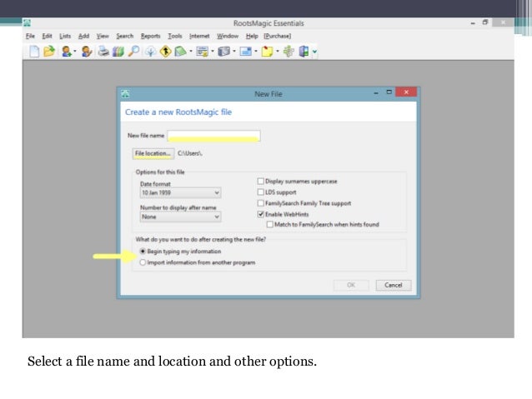Open the Date format dropdown
Screen dimensions: 532x399
[180, 193]
